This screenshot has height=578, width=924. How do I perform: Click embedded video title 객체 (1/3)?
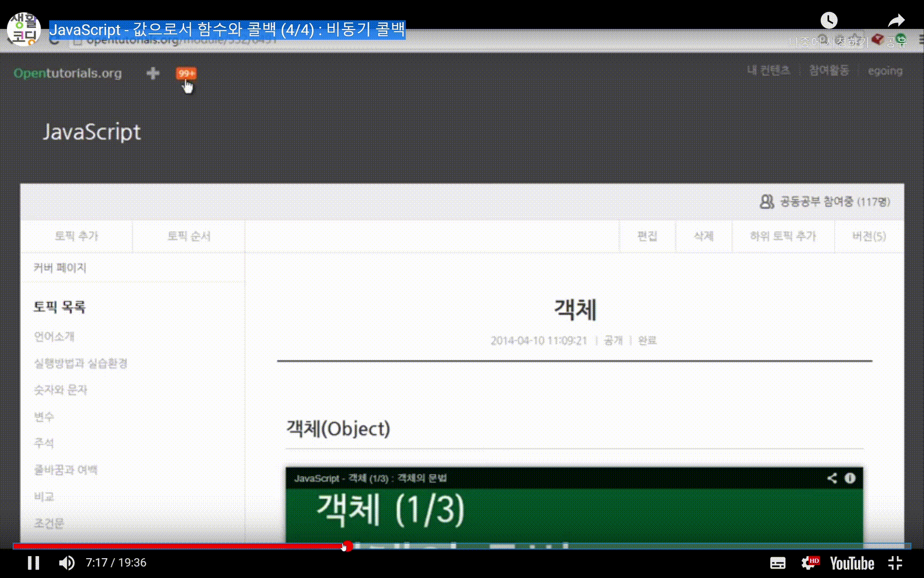371,478
